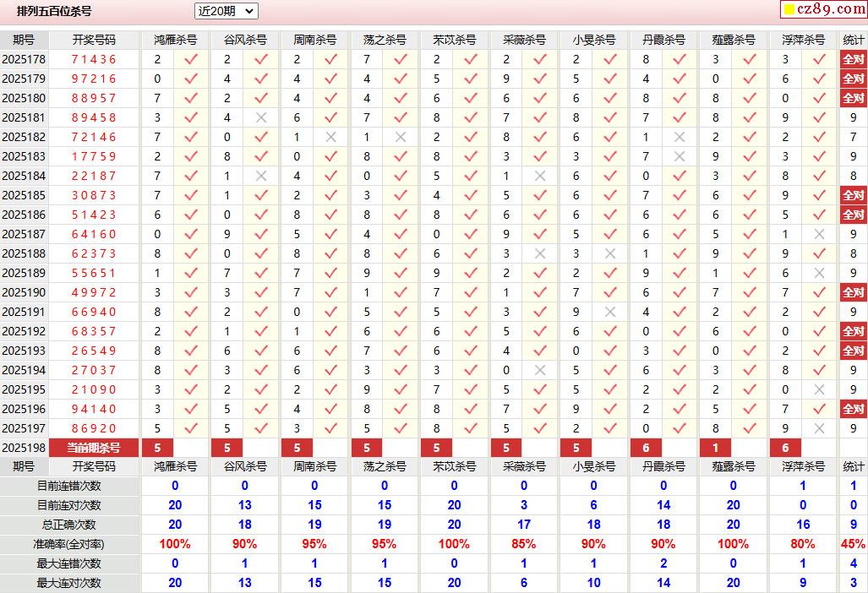The image size is (868, 593).
Task: Click the red 浮萍杀号 number 6 in row 2025198
Action: [x=785, y=448]
